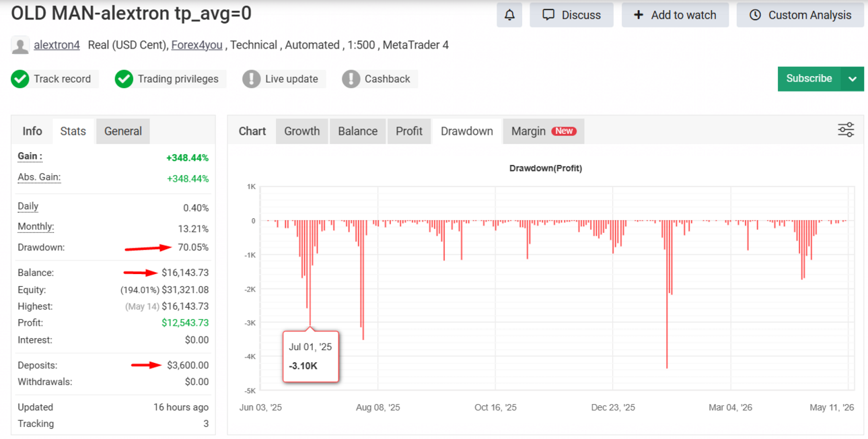868x439 pixels.
Task: Click the Discuss button
Action: click(571, 15)
